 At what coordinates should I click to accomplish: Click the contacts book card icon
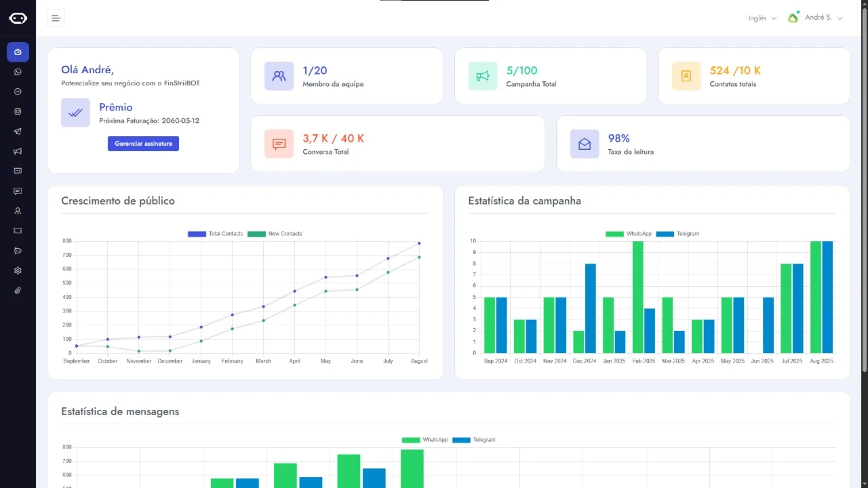[x=686, y=76]
